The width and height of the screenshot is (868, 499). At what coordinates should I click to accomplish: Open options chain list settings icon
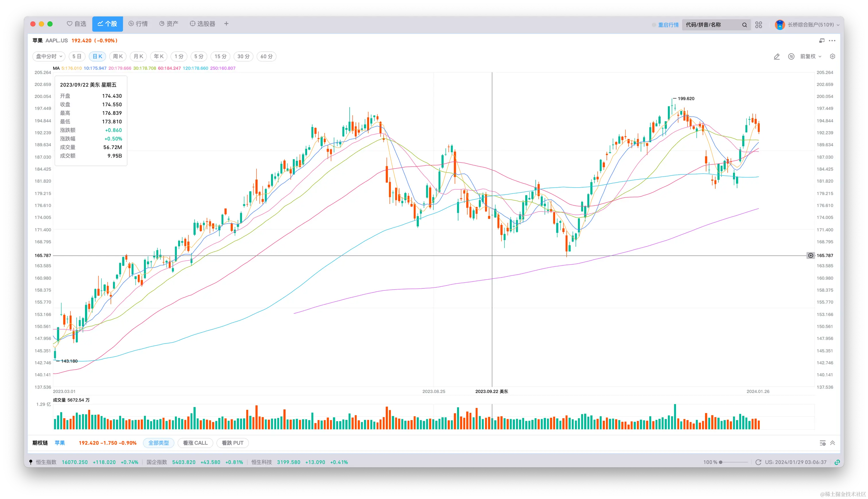pyautogui.click(x=822, y=443)
